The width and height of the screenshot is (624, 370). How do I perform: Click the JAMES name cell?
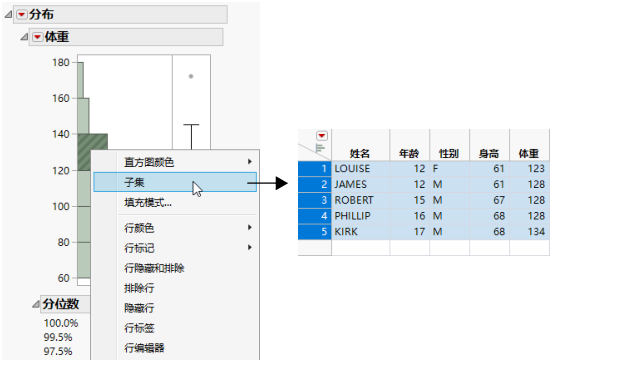click(x=361, y=184)
